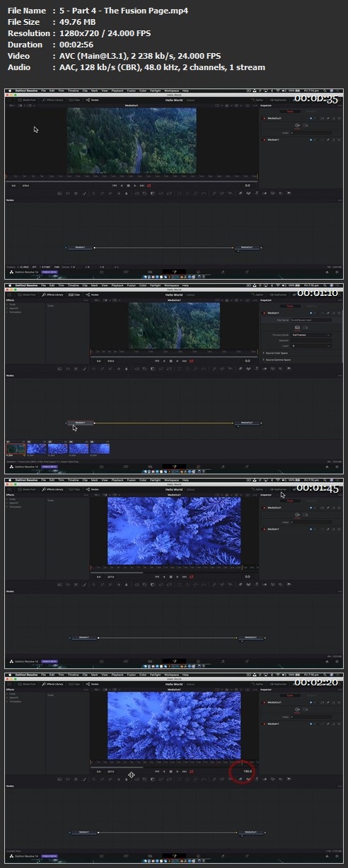Click Deliver page icon in the 00:01:45 frame

coord(247,660)
